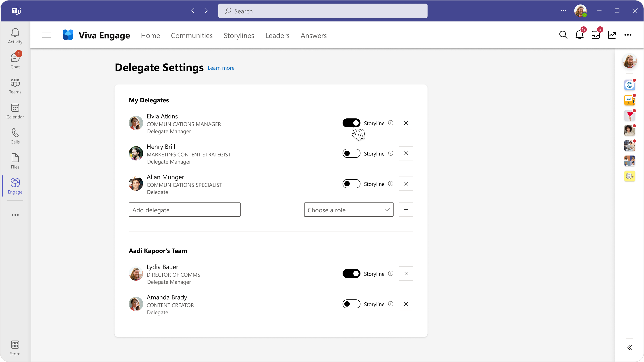Image resolution: width=644 pixels, height=362 pixels.
Task: Click the hamburger menu icon
Action: [x=46, y=35]
